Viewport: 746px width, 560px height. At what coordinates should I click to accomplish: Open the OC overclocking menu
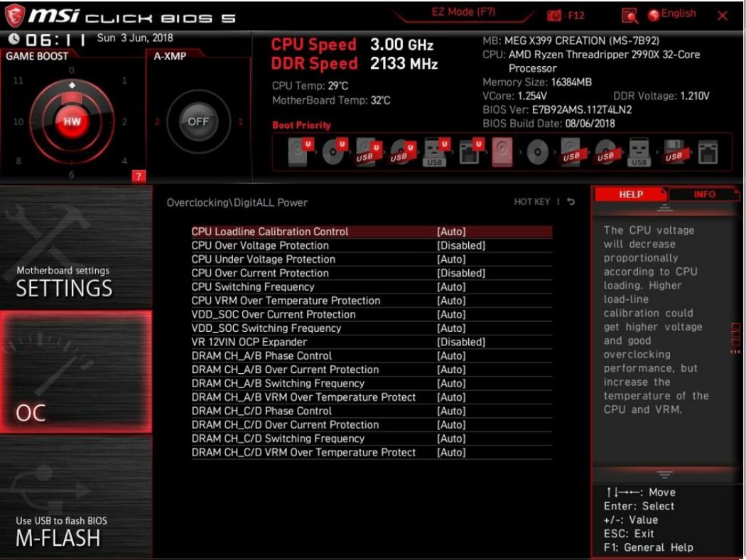click(76, 372)
